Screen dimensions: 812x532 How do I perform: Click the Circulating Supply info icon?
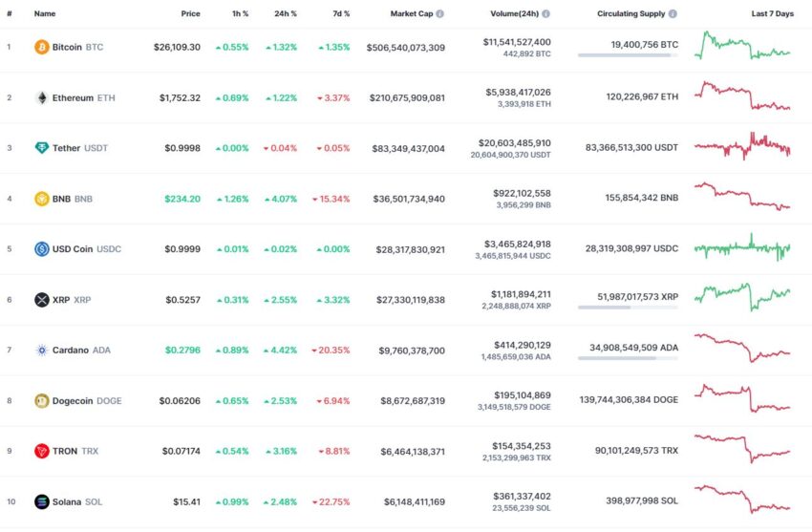[x=673, y=14]
